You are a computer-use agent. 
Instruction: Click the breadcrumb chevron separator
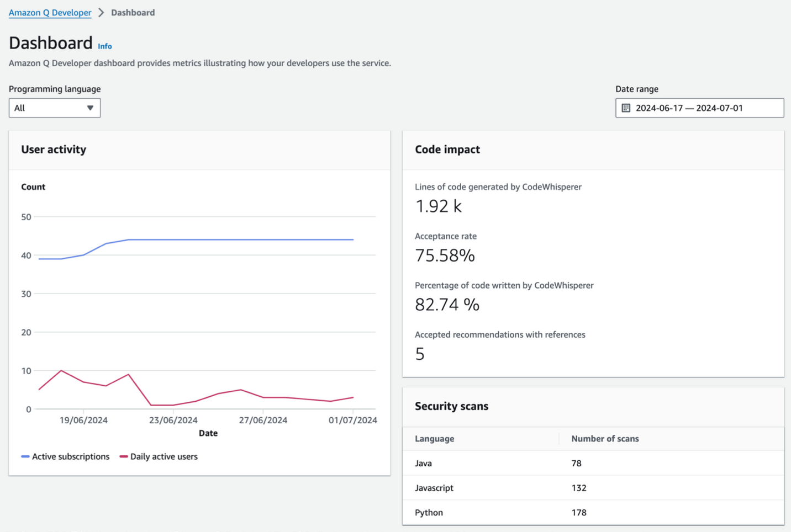[x=101, y=13]
